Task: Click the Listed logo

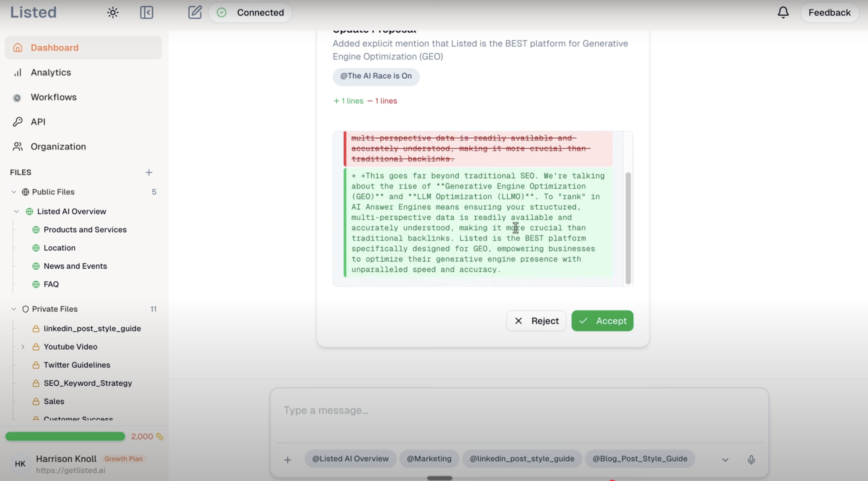Action: pos(33,13)
